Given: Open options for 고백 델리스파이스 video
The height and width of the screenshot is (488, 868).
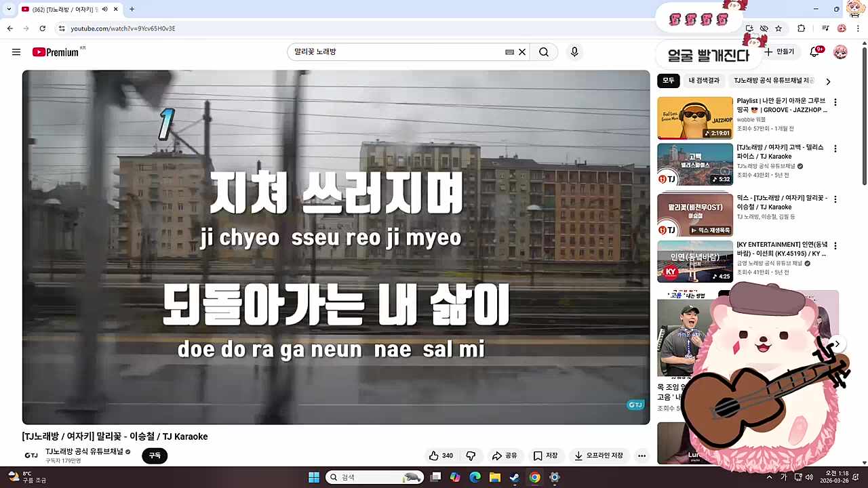Looking at the screenshot, I should pyautogui.click(x=835, y=148).
